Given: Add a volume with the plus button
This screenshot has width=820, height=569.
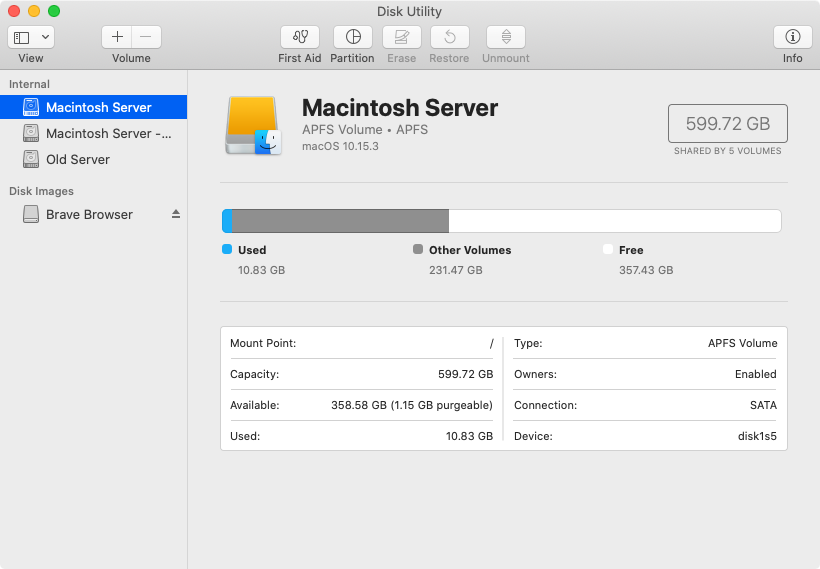Looking at the screenshot, I should [117, 37].
